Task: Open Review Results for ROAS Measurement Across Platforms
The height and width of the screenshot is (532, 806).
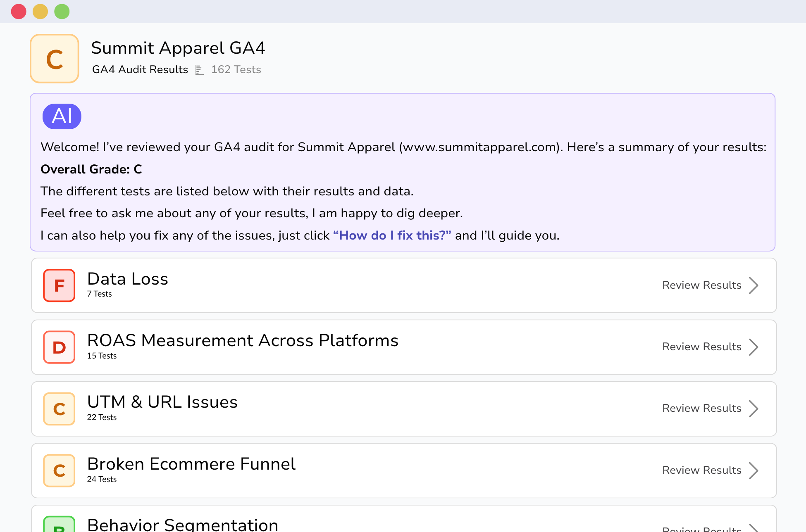Action: click(702, 347)
